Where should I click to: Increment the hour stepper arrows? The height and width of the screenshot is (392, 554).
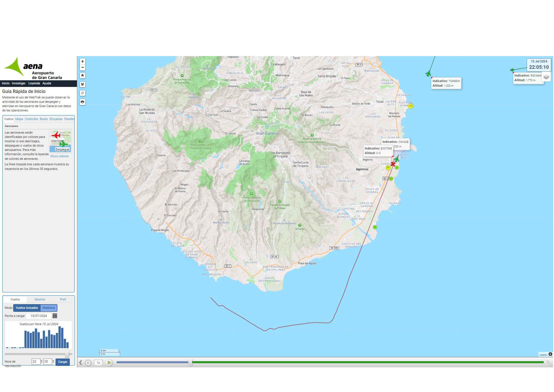42,360
